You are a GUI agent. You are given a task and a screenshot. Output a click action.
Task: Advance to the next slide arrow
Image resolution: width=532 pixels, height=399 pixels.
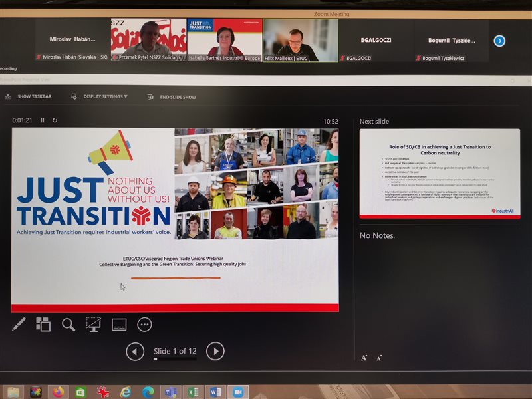click(215, 351)
